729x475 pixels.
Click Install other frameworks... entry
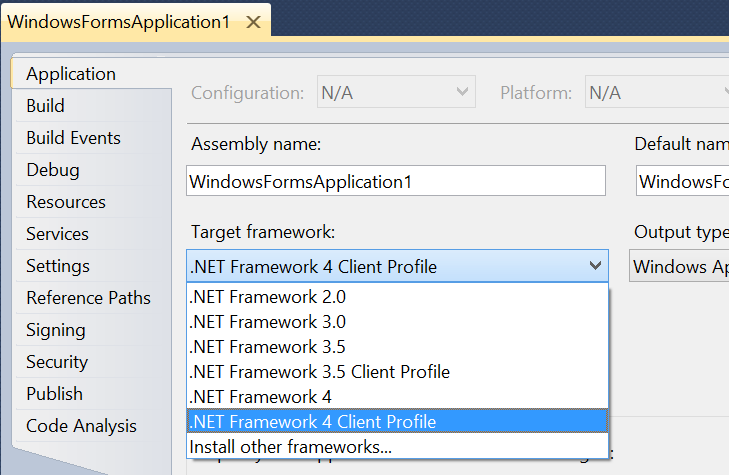pos(398,446)
